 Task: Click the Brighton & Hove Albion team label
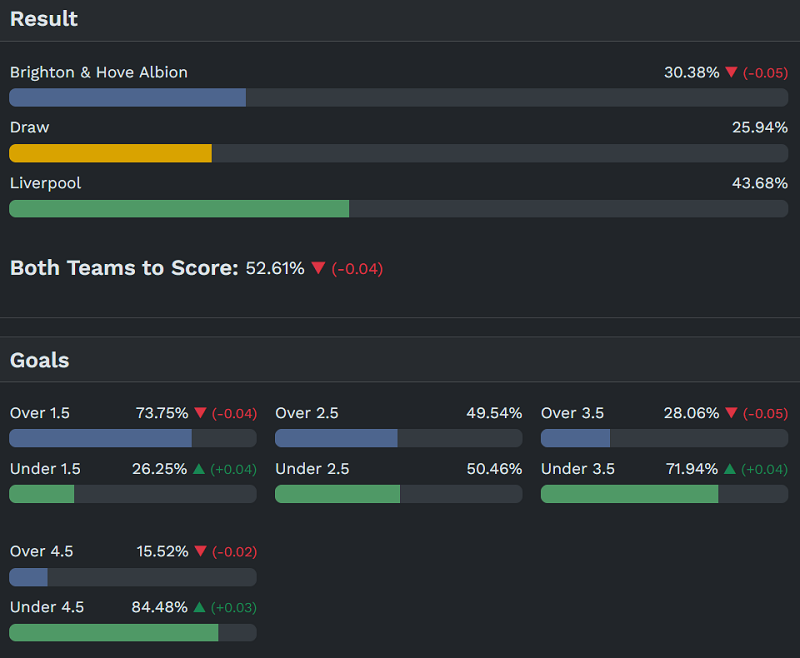pyautogui.click(x=98, y=72)
